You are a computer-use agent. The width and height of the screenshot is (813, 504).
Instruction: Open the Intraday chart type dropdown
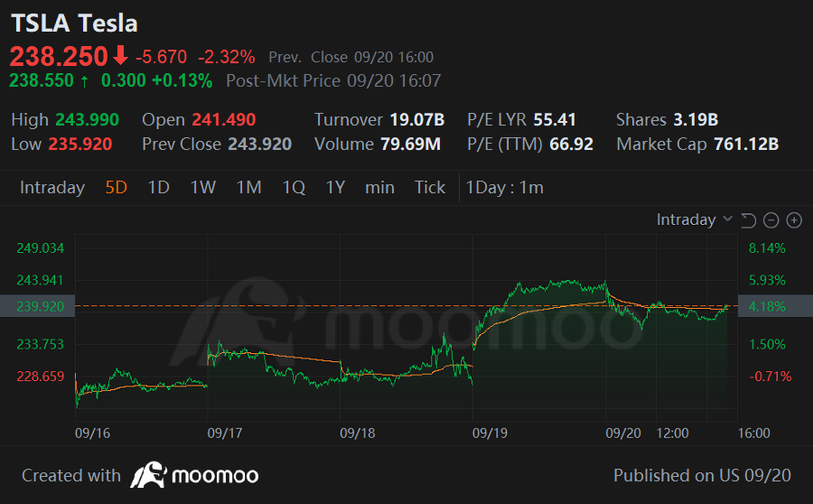[695, 219]
